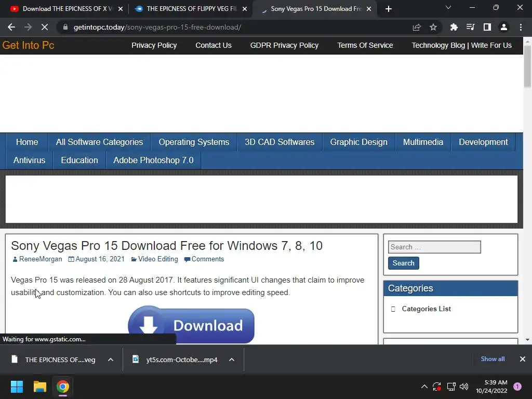Open Antivirus menu item
This screenshot has width=532, height=399.
tap(29, 160)
